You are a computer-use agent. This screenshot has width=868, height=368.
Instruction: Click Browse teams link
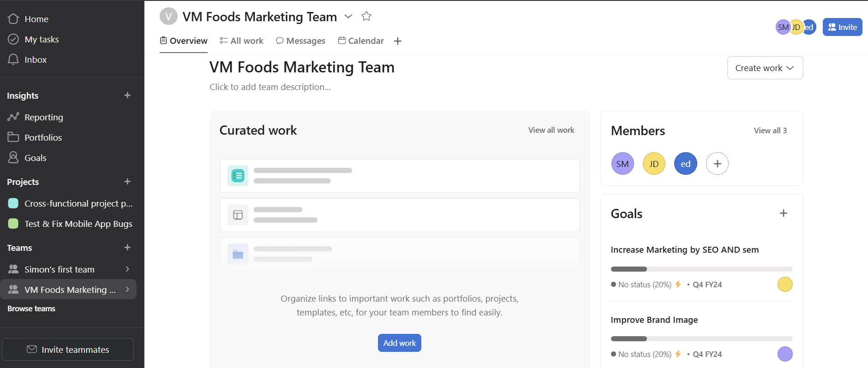pos(31,309)
